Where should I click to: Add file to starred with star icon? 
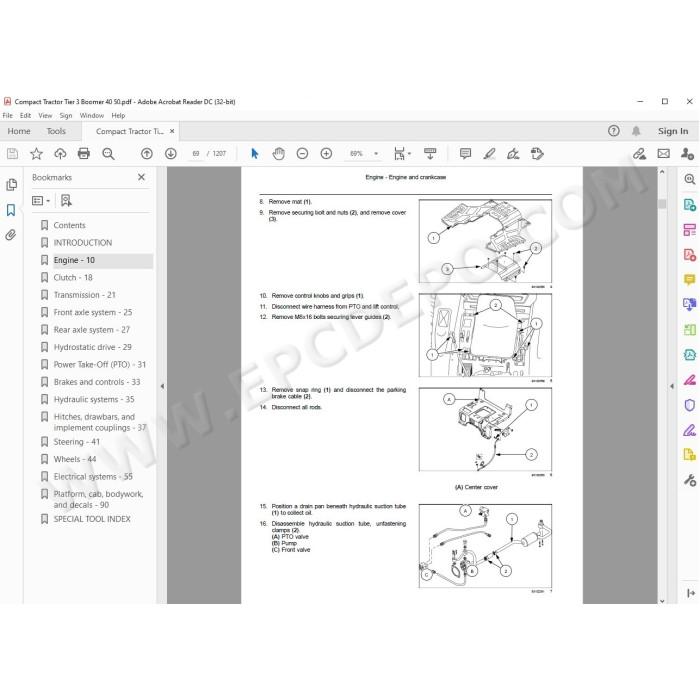tap(36, 154)
